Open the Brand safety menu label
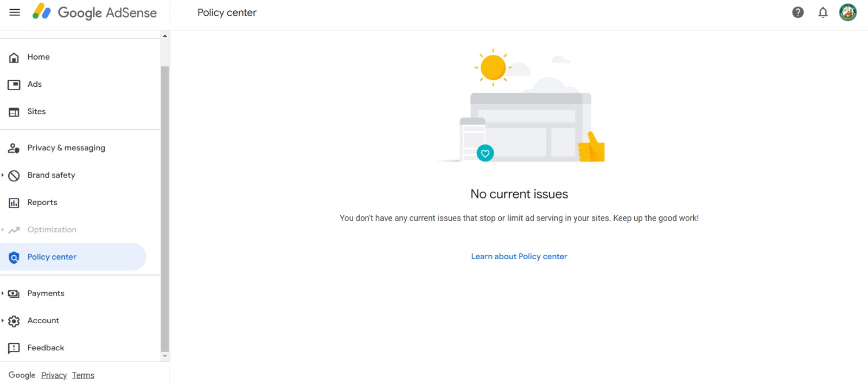The image size is (868, 385). 52,175
